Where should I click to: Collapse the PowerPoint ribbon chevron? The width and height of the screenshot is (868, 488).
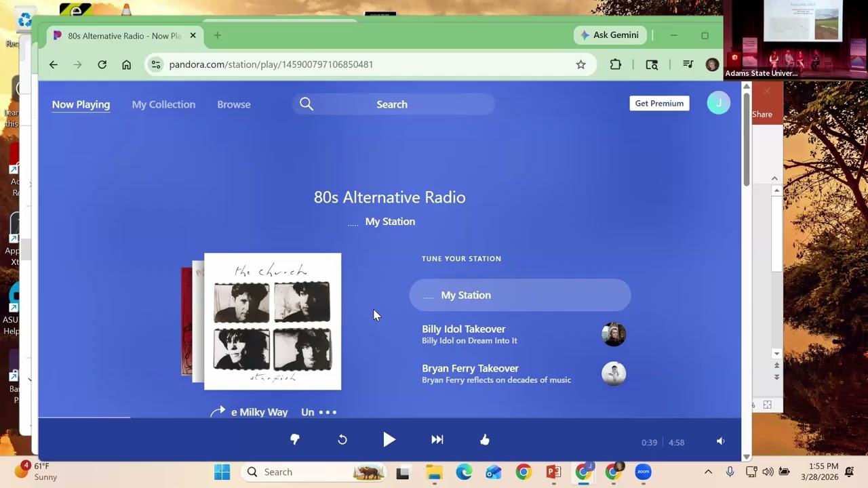[774, 178]
